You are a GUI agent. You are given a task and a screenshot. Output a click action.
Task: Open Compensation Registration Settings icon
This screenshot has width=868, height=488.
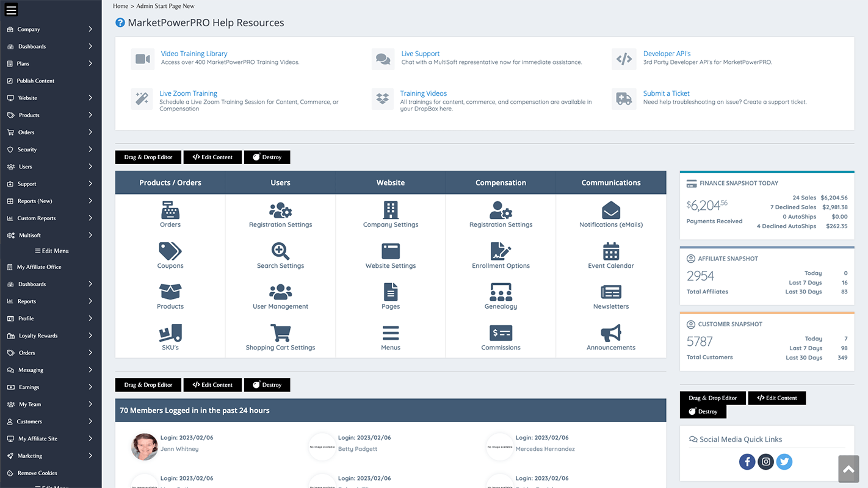tap(501, 210)
